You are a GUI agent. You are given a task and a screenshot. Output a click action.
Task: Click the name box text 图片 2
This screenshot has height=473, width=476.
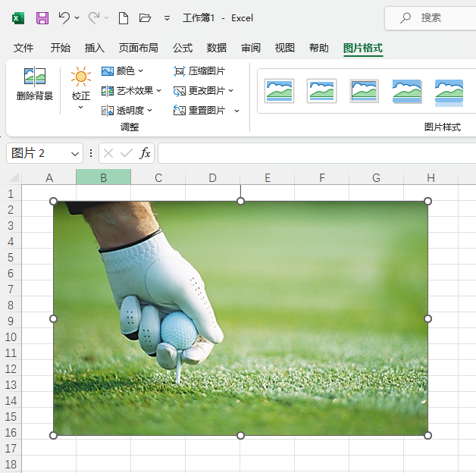28,153
